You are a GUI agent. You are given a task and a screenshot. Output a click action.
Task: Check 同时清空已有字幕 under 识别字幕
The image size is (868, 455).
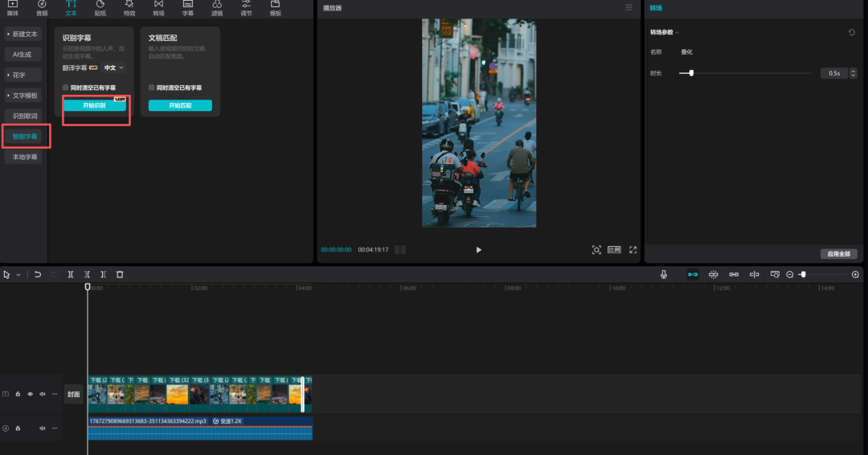pyautogui.click(x=66, y=88)
